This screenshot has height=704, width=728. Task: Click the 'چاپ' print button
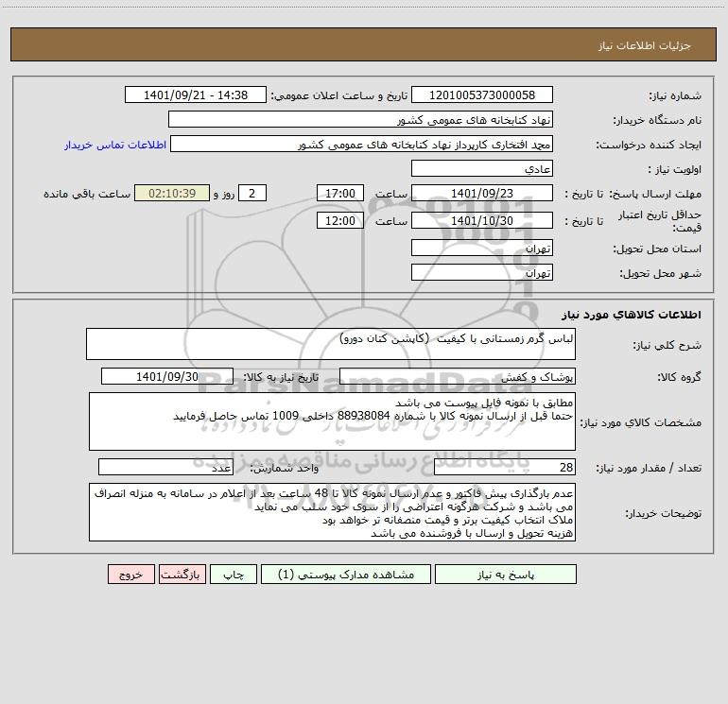point(234,575)
